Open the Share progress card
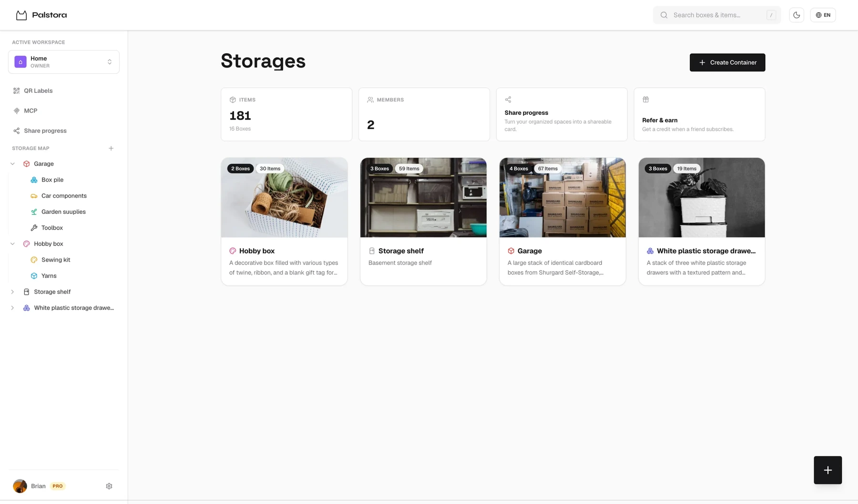 coord(562,114)
